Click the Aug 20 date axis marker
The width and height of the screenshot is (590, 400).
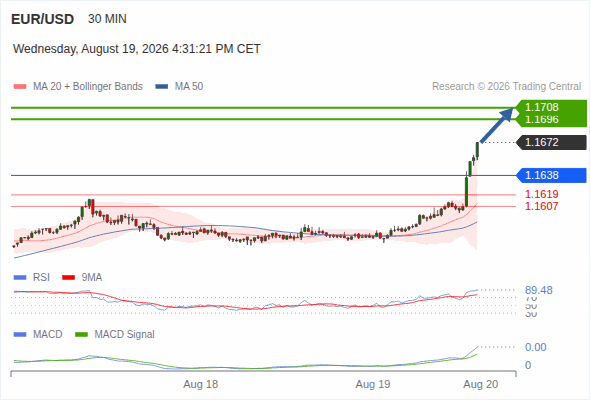481,384
